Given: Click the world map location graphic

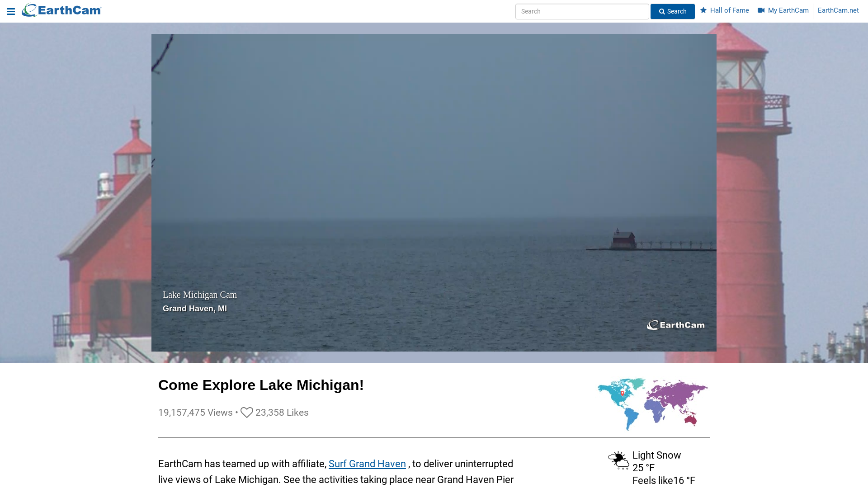Looking at the screenshot, I should point(652,404).
